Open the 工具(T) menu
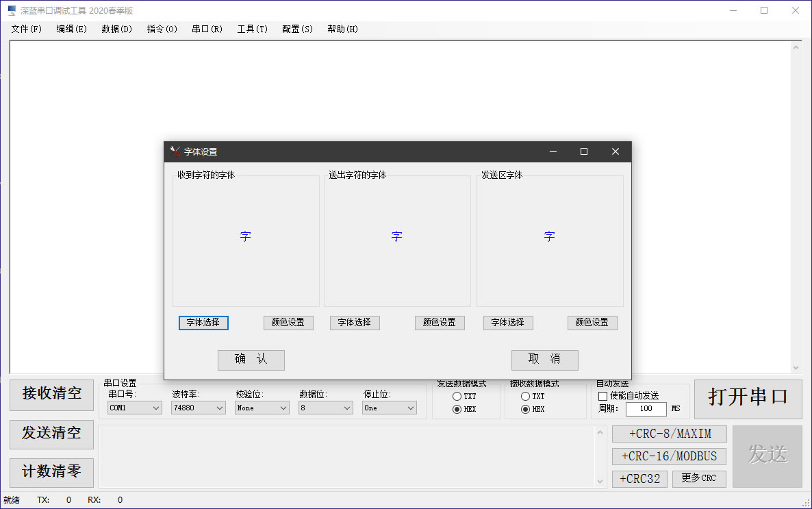Image resolution: width=812 pixels, height=509 pixels. click(252, 29)
